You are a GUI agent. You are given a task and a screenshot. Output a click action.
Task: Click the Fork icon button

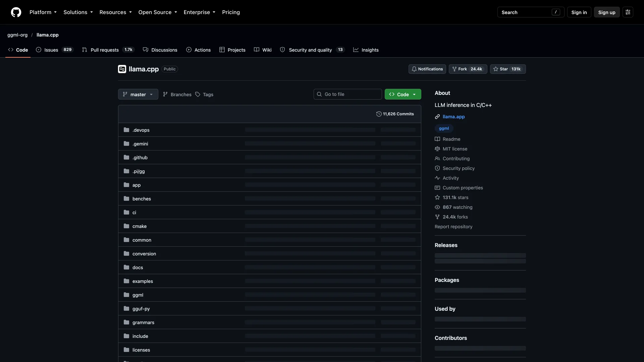point(454,69)
